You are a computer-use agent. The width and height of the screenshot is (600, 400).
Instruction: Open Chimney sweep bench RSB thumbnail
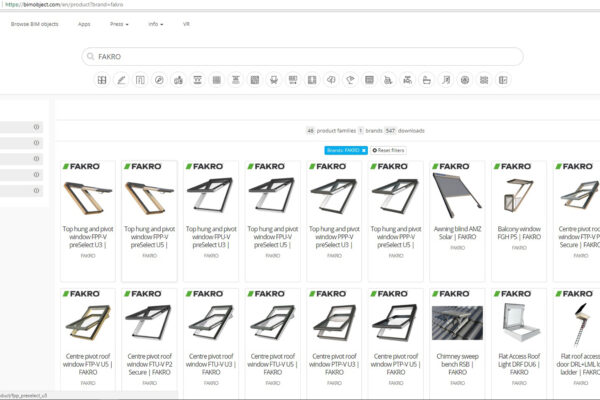click(457, 323)
